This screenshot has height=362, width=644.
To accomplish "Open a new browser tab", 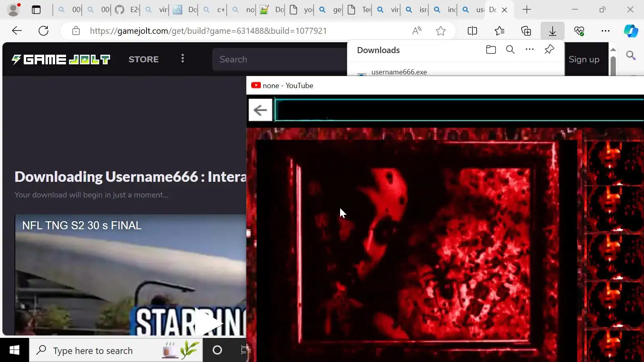I will 526,10.
